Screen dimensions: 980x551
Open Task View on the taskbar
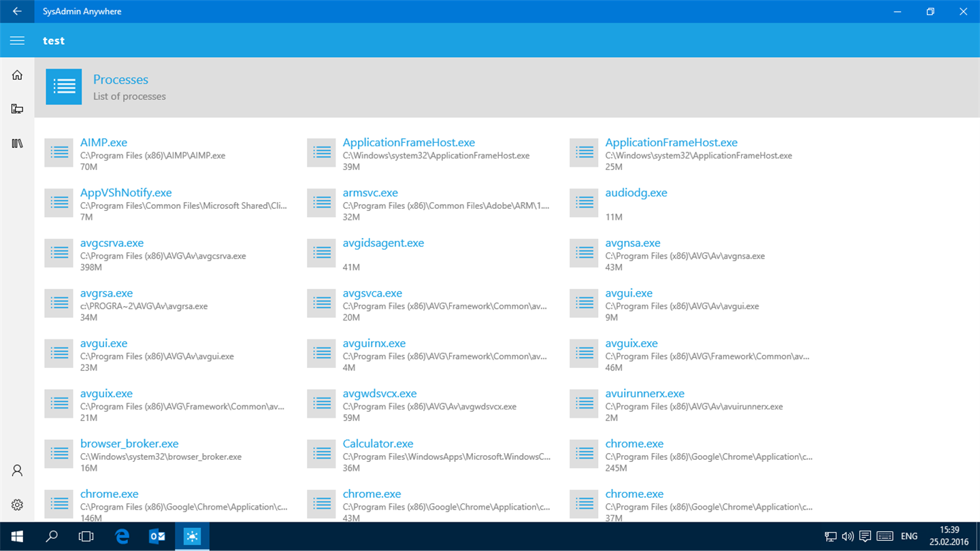coord(86,537)
